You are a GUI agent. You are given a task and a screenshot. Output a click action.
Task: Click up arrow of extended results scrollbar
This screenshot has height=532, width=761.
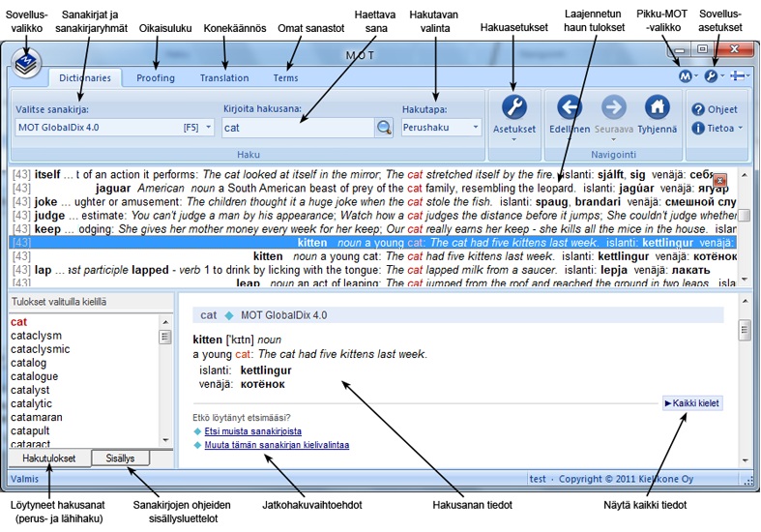(745, 175)
